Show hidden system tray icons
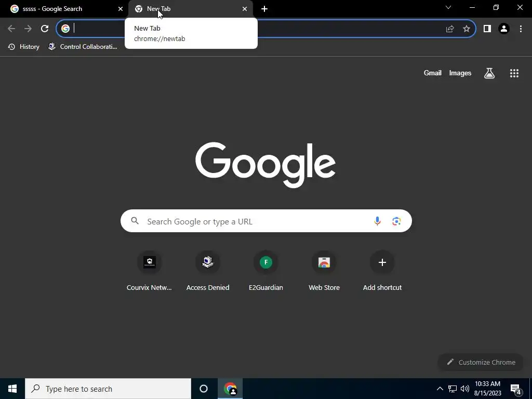This screenshot has height=399, width=532. (440, 389)
